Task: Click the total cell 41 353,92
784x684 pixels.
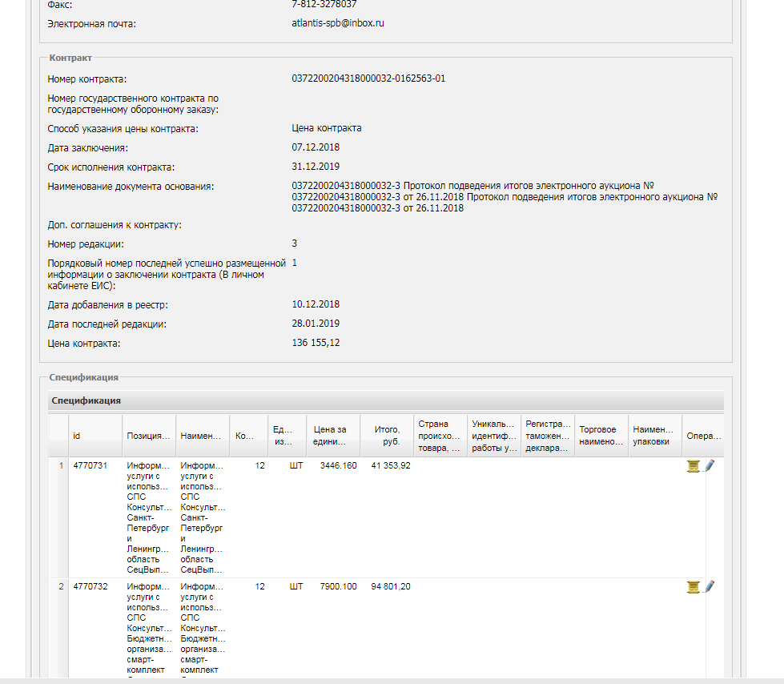Action: pyautogui.click(x=391, y=465)
